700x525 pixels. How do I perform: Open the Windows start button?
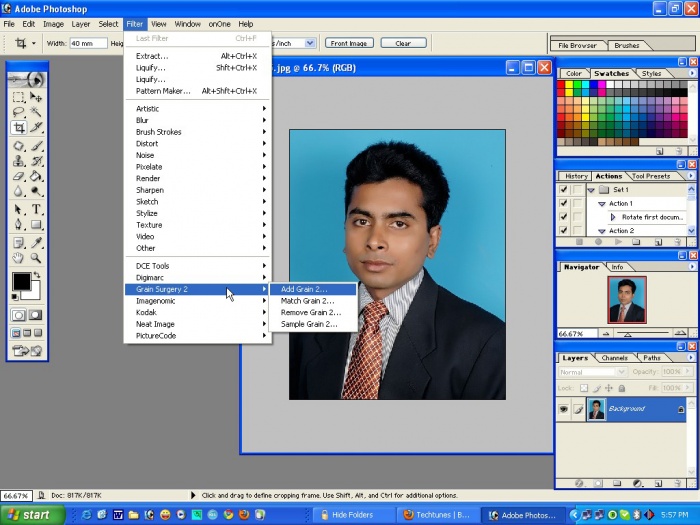coord(32,515)
